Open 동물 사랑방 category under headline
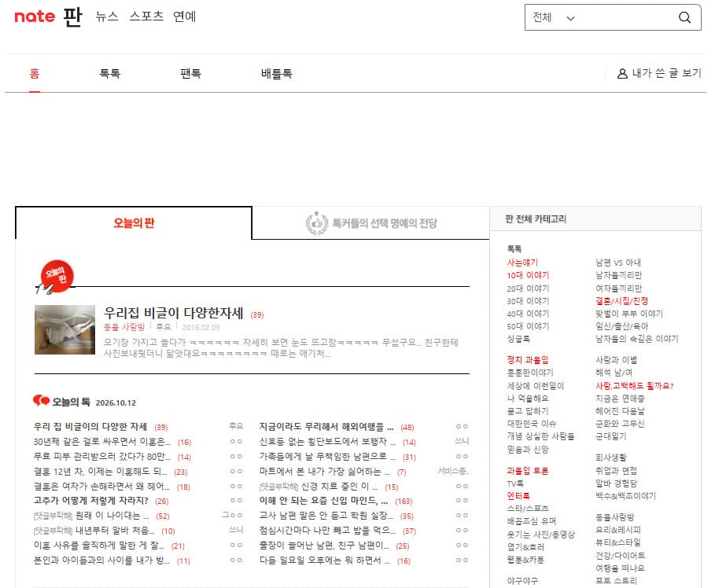The height and width of the screenshot is (588, 715). point(124,327)
